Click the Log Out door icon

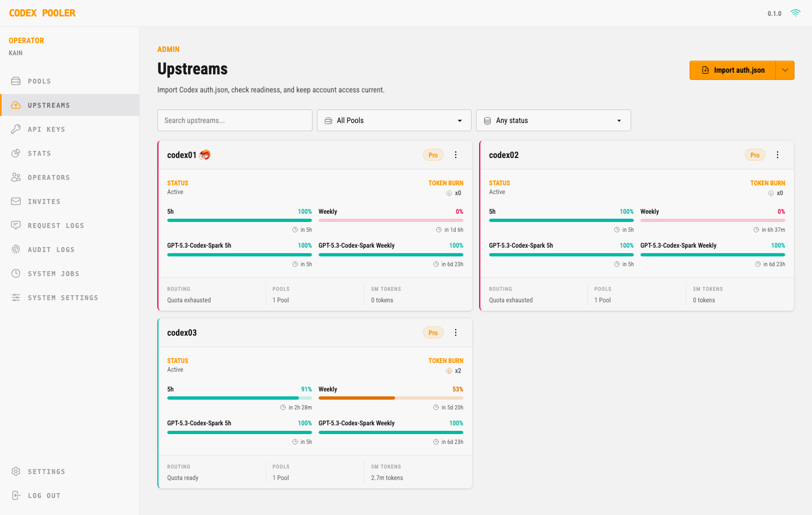pyautogui.click(x=16, y=495)
